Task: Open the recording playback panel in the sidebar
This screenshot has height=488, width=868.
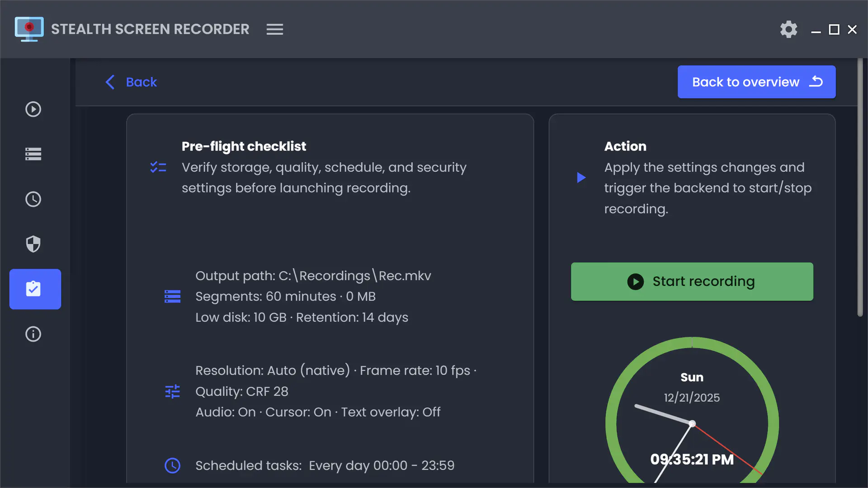Action: [33, 109]
